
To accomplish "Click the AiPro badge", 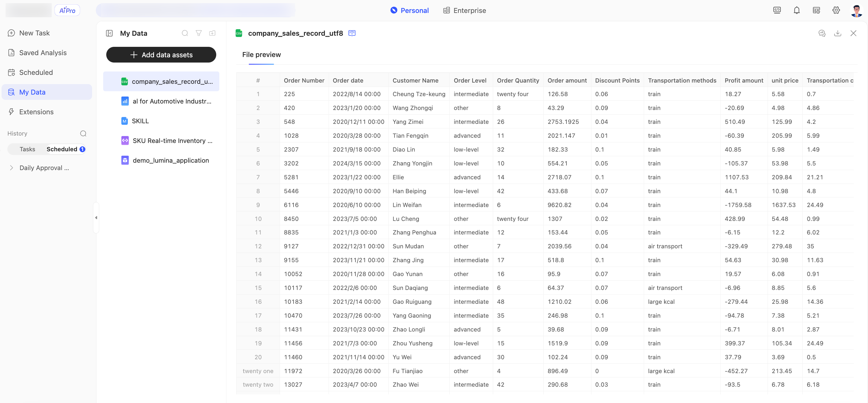I will point(67,10).
